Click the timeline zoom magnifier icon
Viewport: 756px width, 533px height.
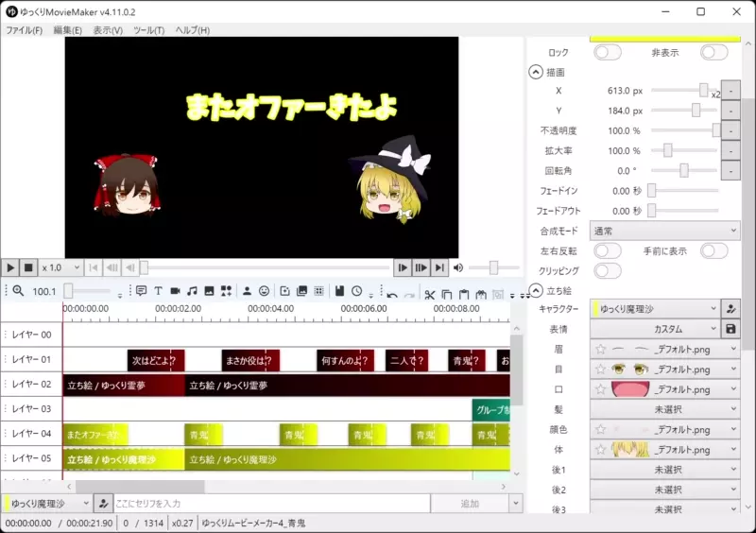click(x=18, y=291)
